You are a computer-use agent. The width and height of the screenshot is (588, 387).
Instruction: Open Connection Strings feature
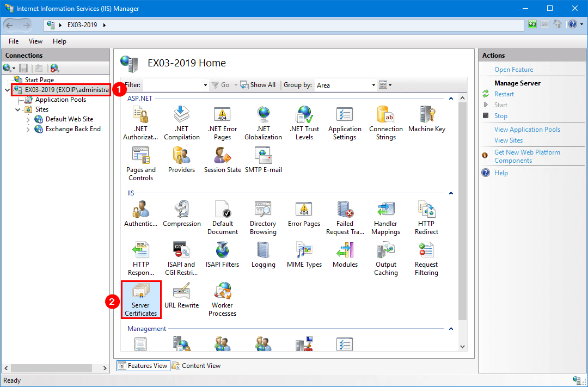(x=386, y=123)
